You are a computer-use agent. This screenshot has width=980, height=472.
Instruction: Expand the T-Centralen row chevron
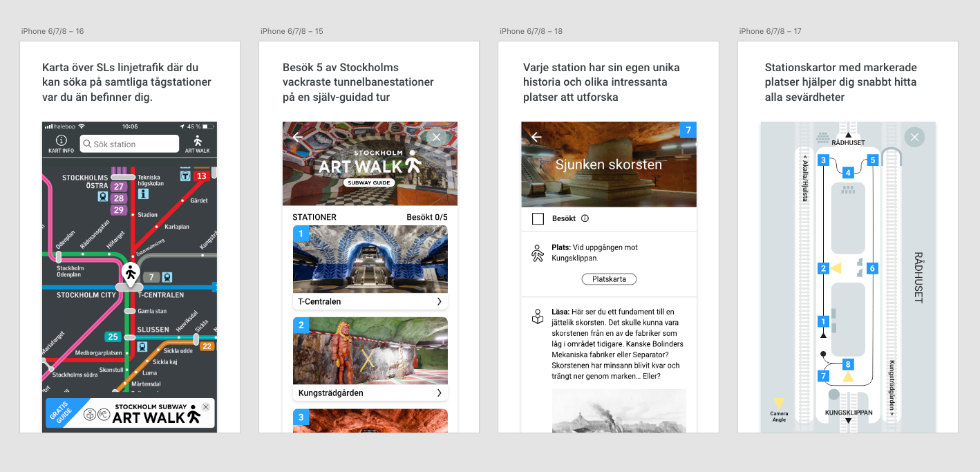click(439, 301)
